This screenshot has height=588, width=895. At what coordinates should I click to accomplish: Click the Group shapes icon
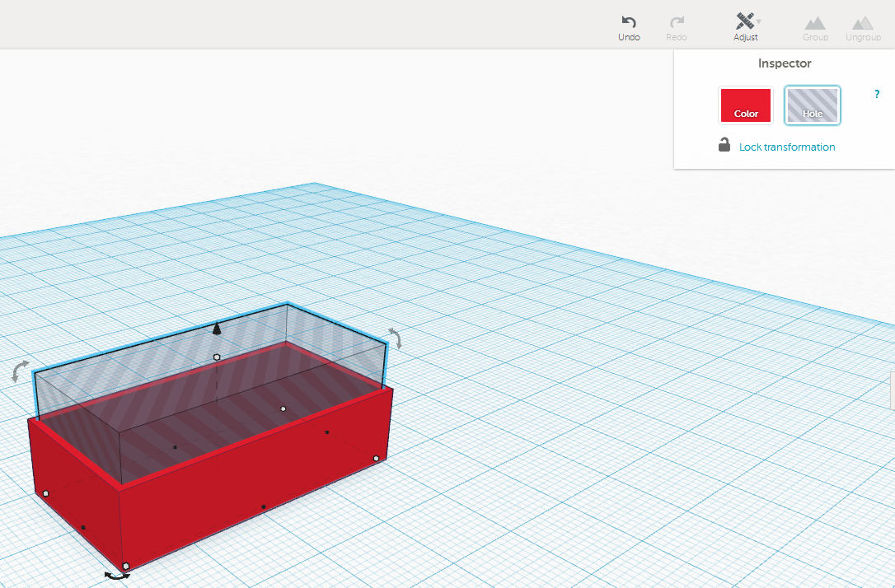click(x=815, y=23)
